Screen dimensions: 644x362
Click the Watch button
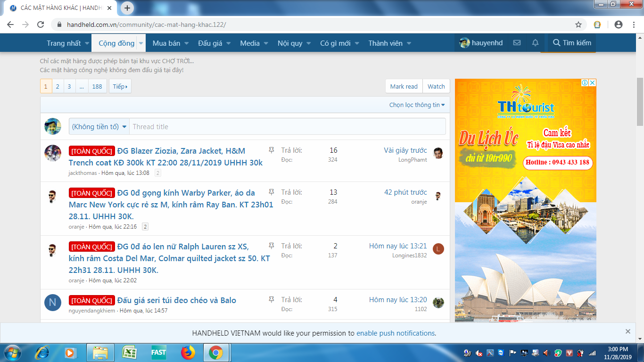click(436, 86)
